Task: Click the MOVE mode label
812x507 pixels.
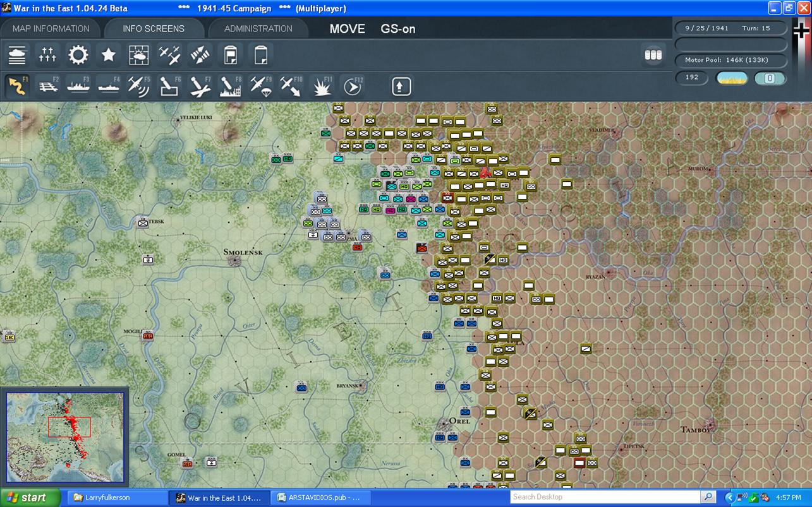Action: coord(348,28)
